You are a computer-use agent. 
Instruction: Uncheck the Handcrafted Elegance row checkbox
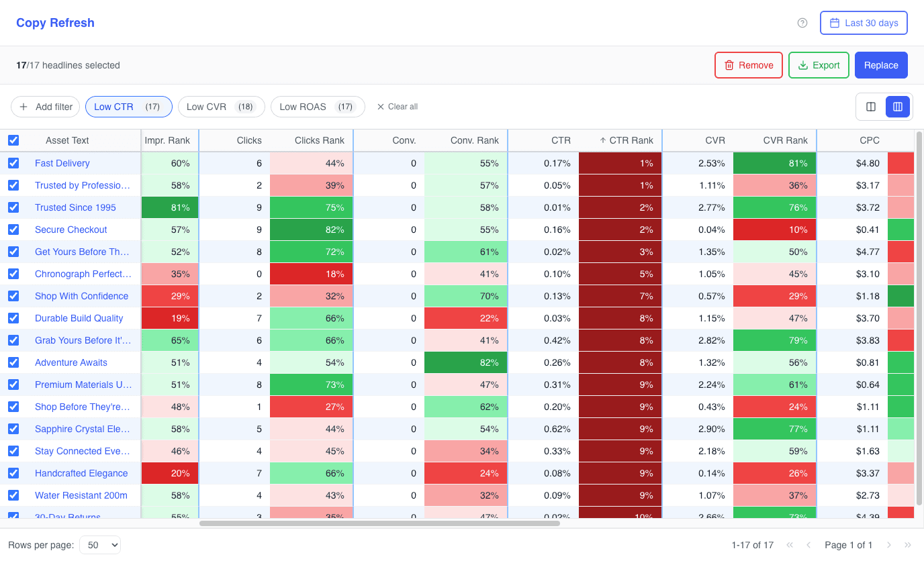click(13, 473)
